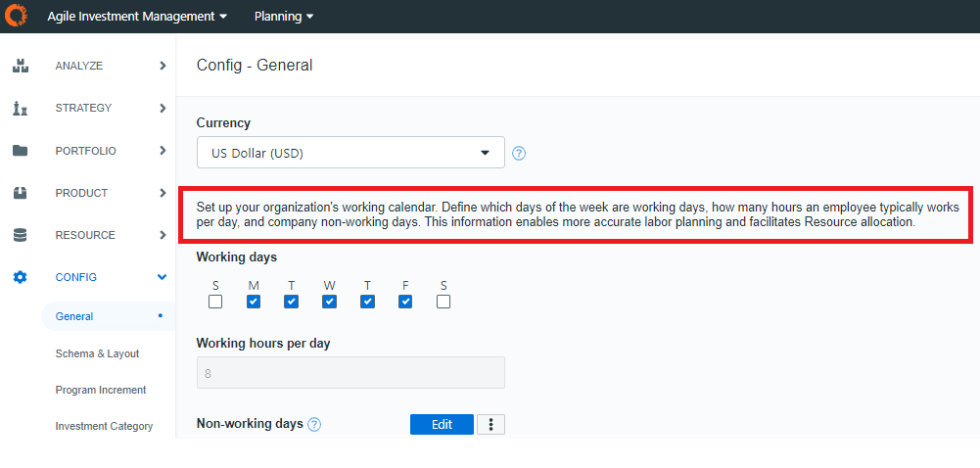Click the Resource database icon
This screenshot has height=468, width=980.
coord(20,235)
